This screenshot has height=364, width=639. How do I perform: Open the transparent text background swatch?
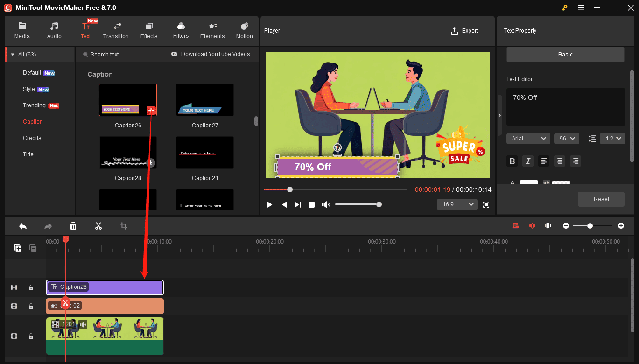[561, 182]
